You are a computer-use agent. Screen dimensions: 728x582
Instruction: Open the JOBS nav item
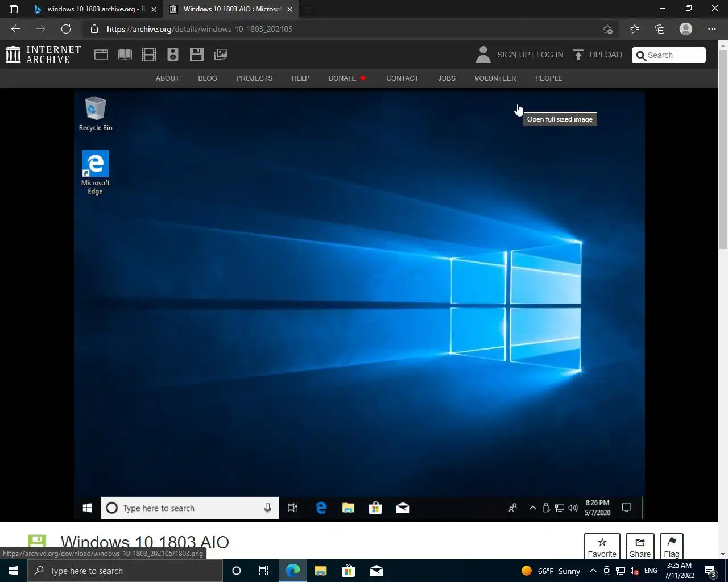[446, 78]
